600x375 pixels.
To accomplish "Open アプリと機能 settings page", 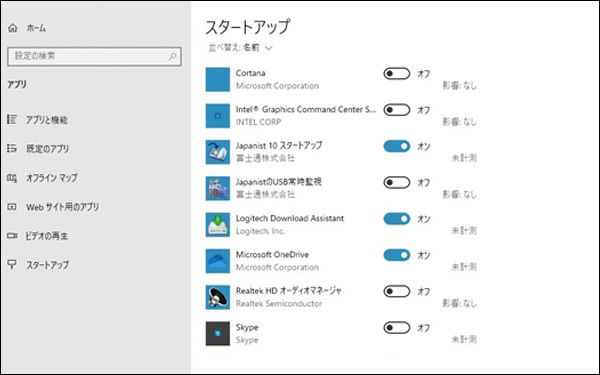I will tap(47, 120).
